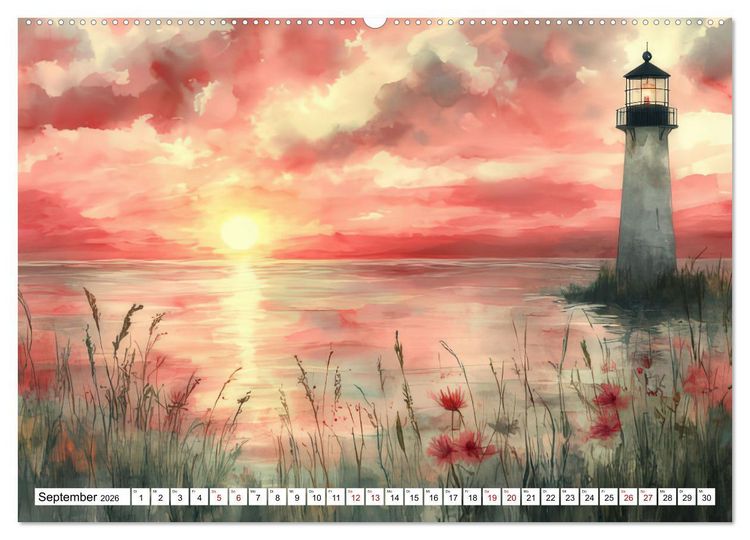The height and width of the screenshot is (540, 750).
Task: Click the glowing sun on the horizon
Action: (240, 232)
